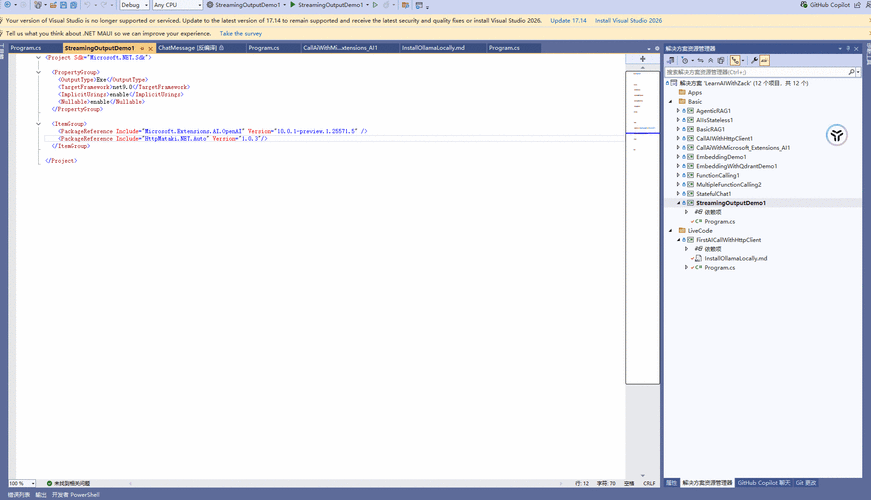Image resolution: width=871 pixels, height=500 pixels.
Task: Click the share icon beside GitHub Copilot
Action: [x=857, y=4]
